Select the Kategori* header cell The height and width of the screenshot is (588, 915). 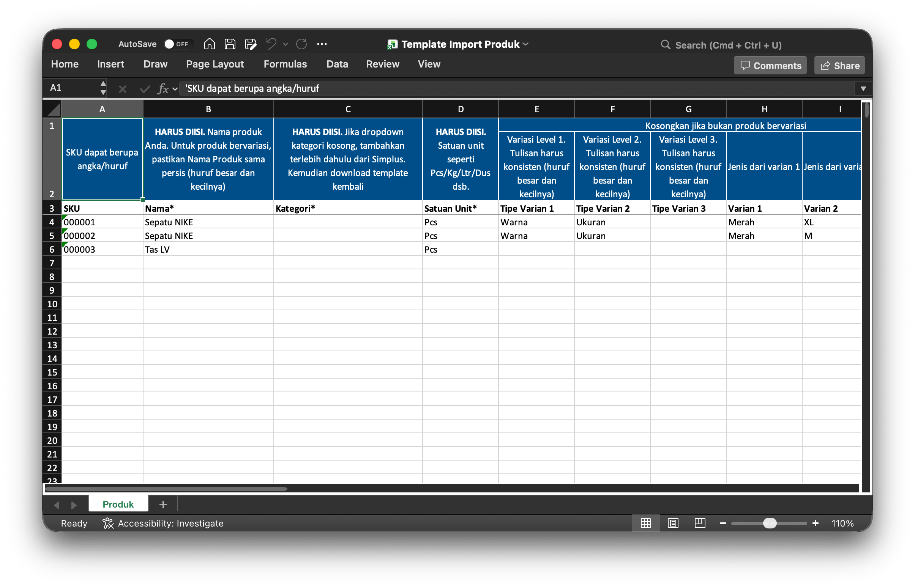coord(348,209)
